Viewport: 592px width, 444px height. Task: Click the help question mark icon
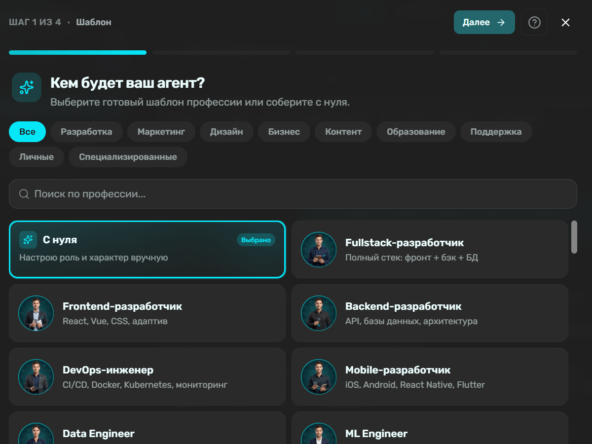pyautogui.click(x=534, y=23)
